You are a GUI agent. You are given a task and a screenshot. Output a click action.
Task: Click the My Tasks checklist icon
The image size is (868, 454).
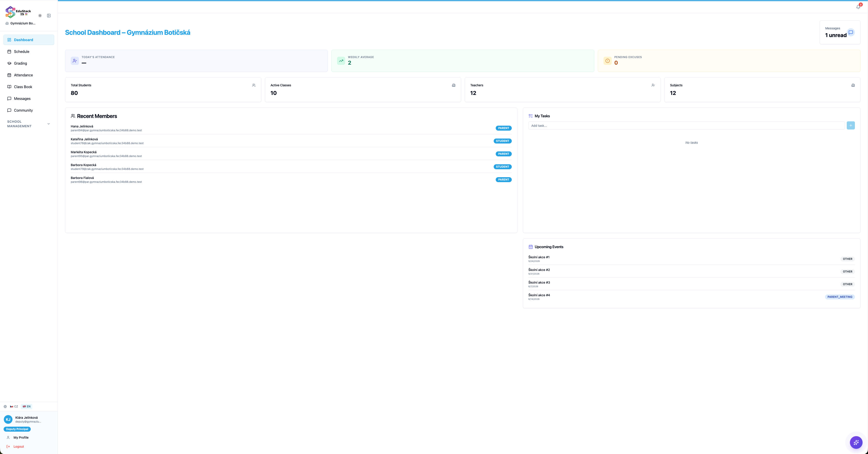tap(531, 116)
